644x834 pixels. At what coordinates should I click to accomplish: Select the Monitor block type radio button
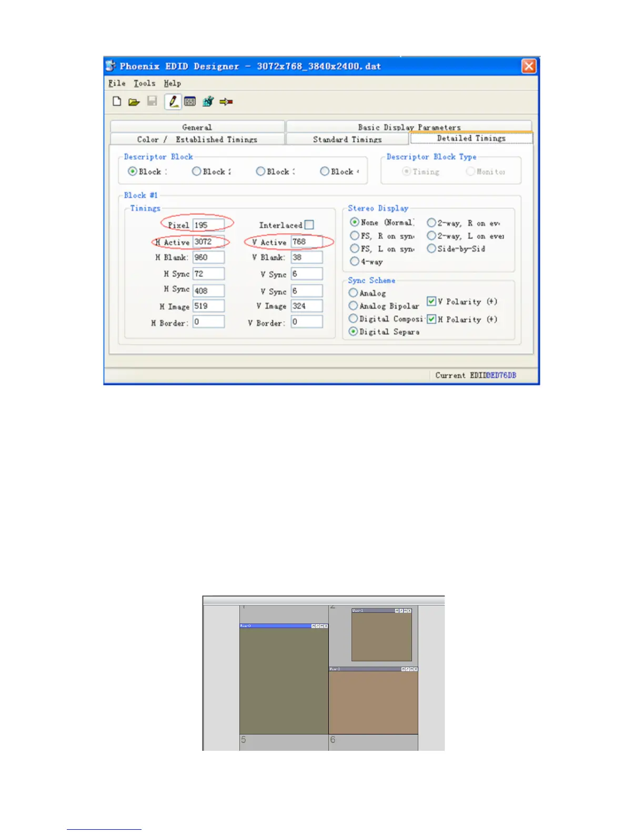pyautogui.click(x=470, y=172)
